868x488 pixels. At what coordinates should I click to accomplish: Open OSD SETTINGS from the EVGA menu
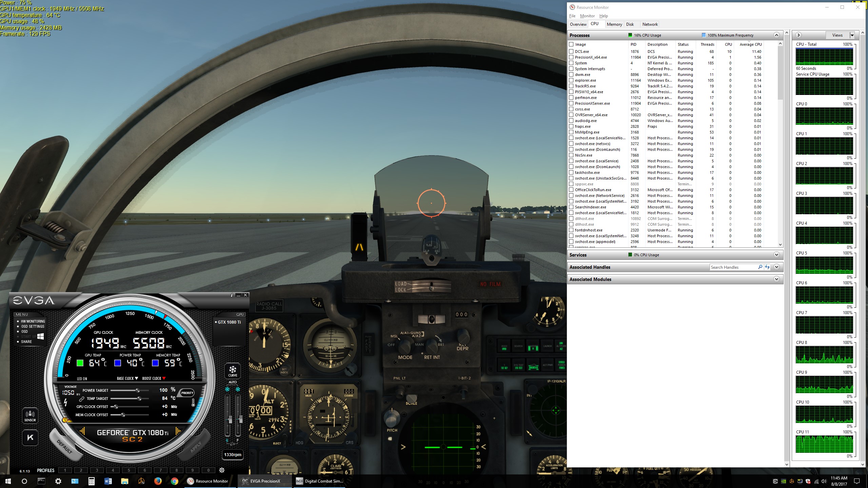point(33,326)
